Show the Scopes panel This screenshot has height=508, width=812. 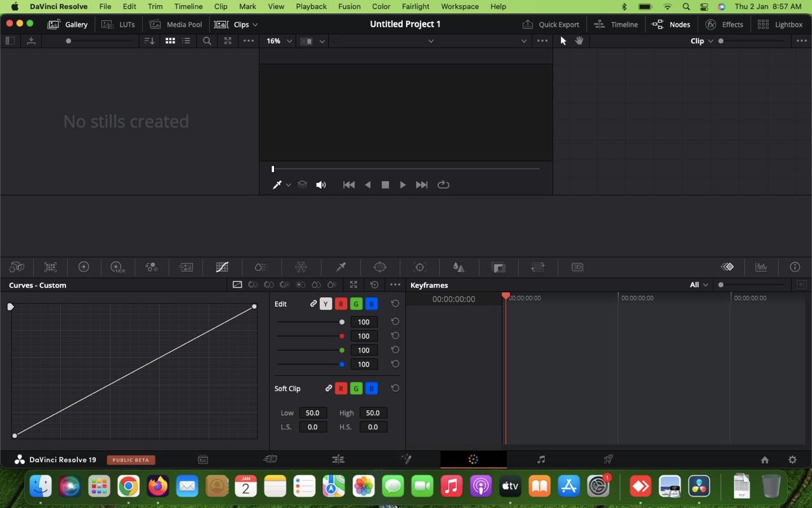click(x=761, y=267)
